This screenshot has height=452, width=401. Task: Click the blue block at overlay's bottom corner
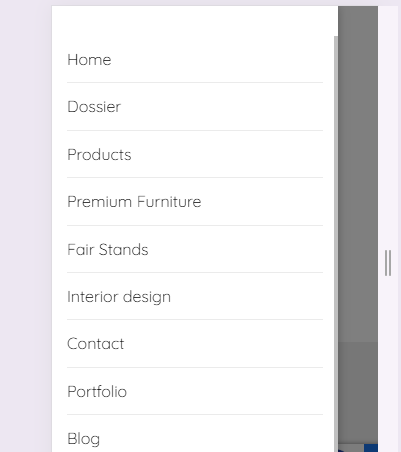tap(371, 448)
